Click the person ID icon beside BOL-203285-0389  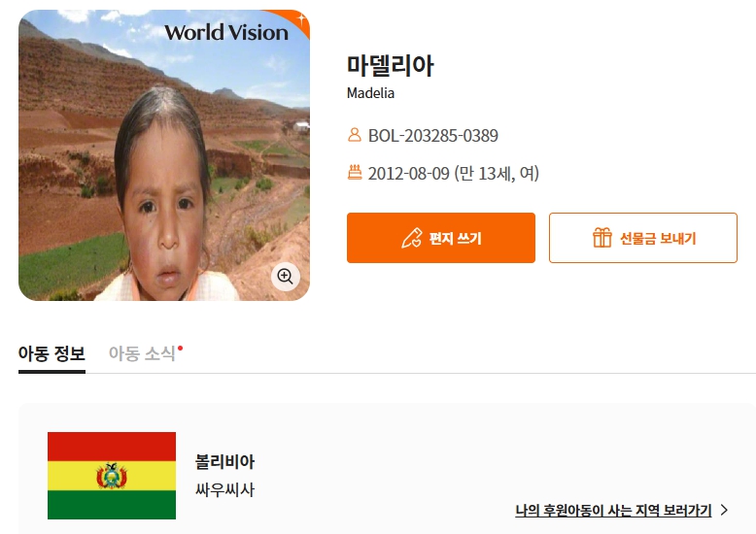[355, 134]
